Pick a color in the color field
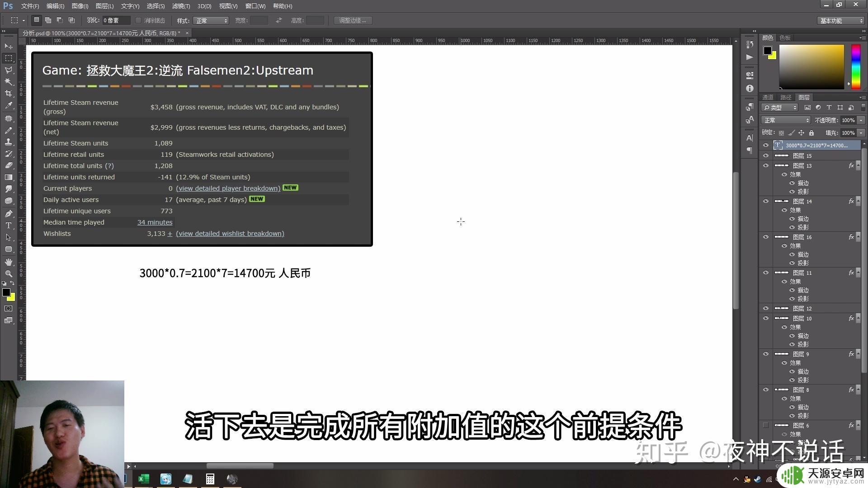The image size is (868, 488). coord(811,66)
